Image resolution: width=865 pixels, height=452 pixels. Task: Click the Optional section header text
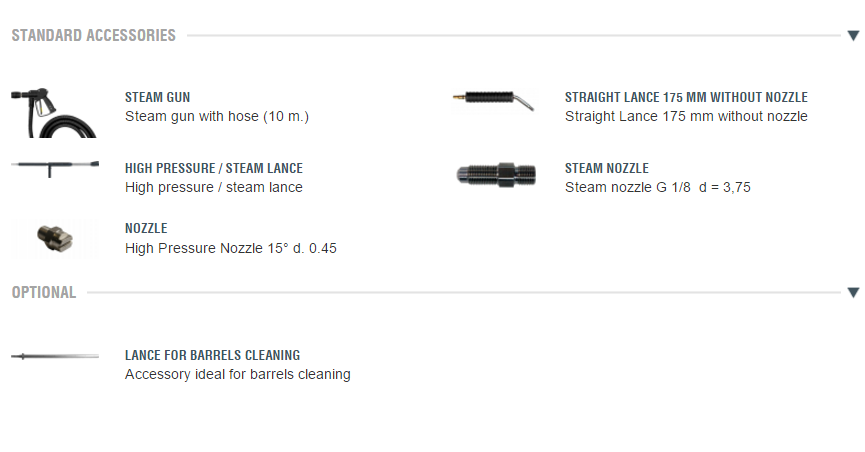(44, 292)
